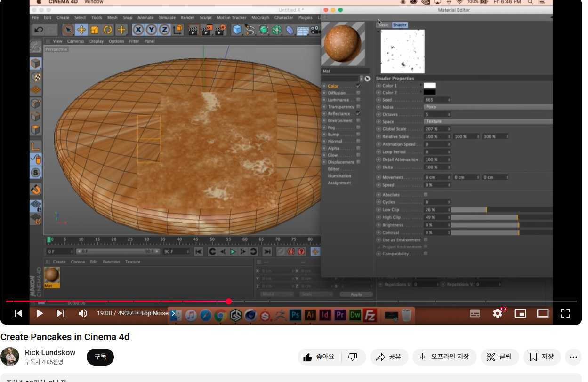The height and width of the screenshot is (382, 588).
Task: Switch to Polygons mode in left toolbar
Action: click(36, 129)
